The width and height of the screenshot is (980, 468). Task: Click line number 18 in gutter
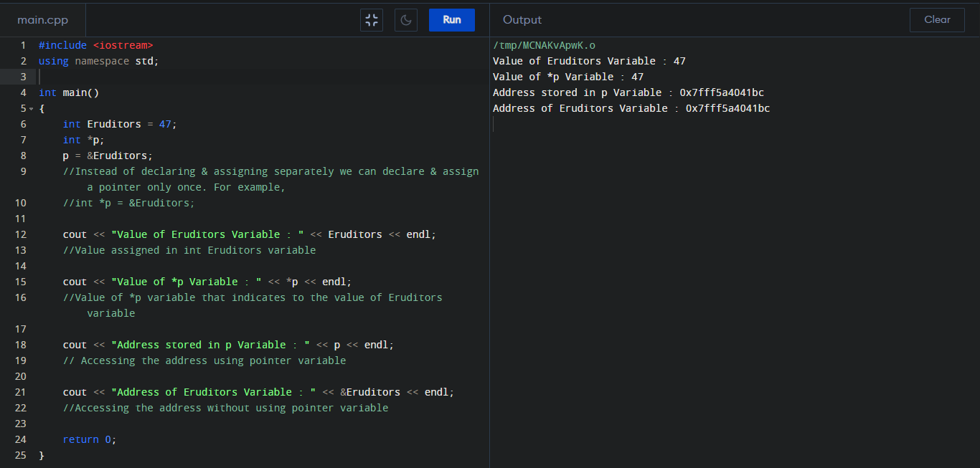(x=20, y=345)
